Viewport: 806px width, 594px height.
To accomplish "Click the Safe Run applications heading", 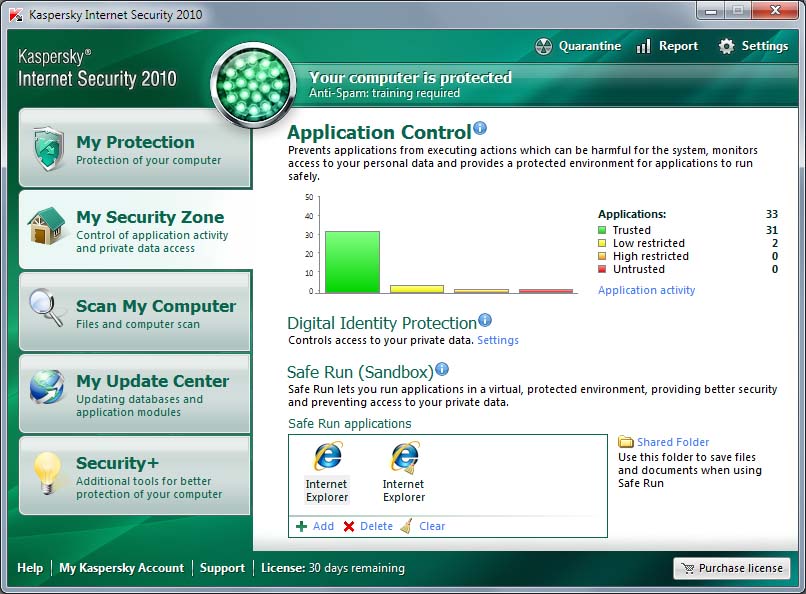I will point(350,423).
